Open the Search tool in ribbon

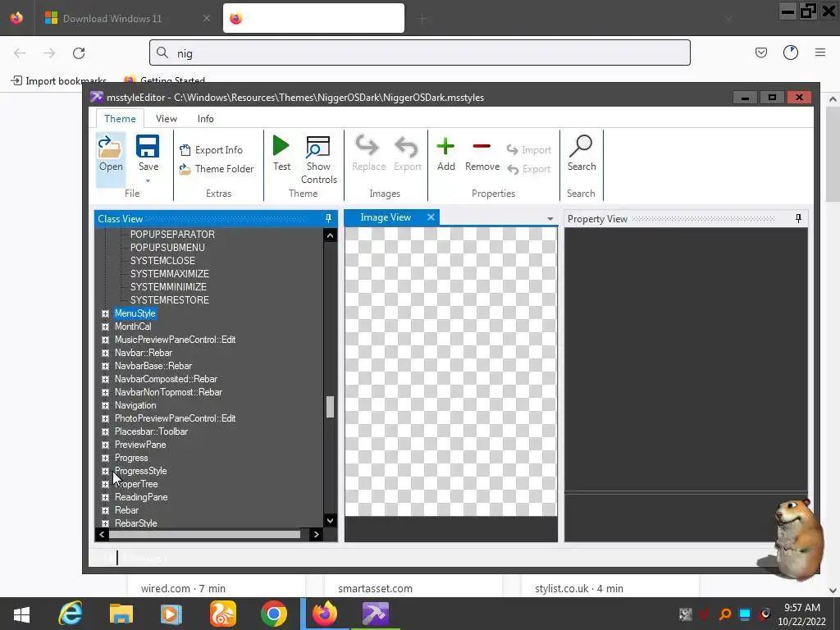click(582, 153)
